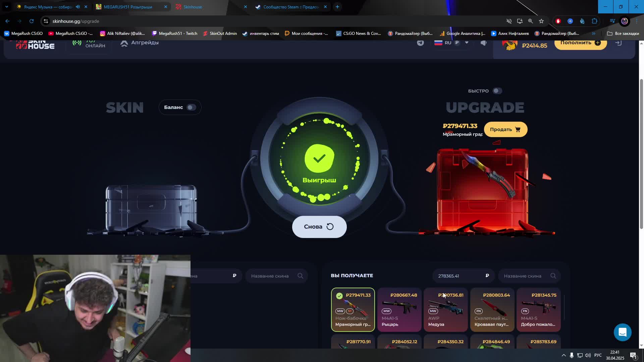Select M4A1-S Добро пожаловать skin card
Image resolution: width=644 pixels, height=362 pixels.
pyautogui.click(x=538, y=310)
